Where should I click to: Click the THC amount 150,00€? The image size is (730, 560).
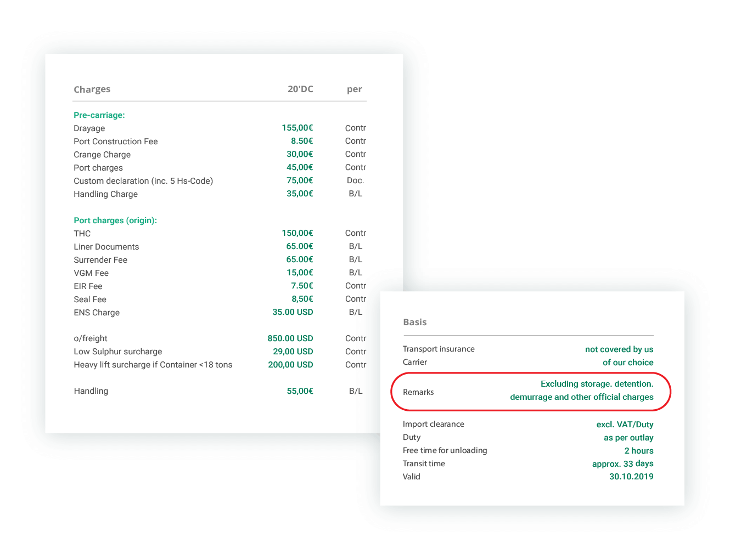tap(297, 233)
